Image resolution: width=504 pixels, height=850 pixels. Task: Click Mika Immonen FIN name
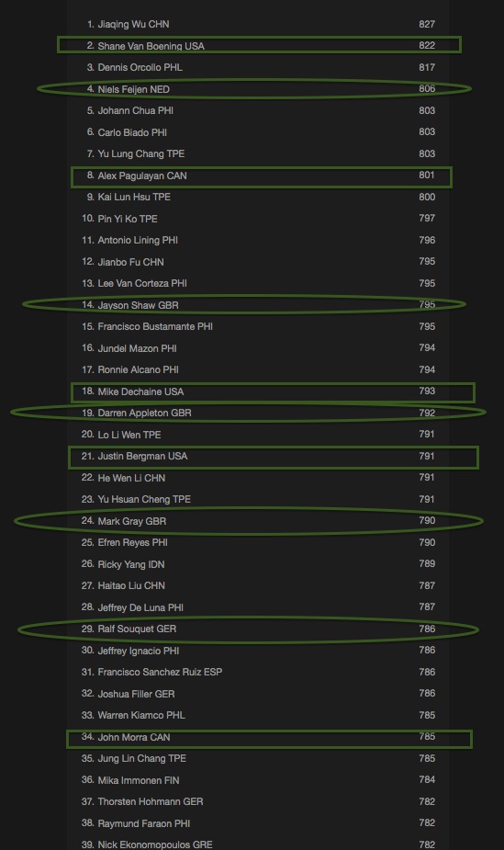pos(138,780)
